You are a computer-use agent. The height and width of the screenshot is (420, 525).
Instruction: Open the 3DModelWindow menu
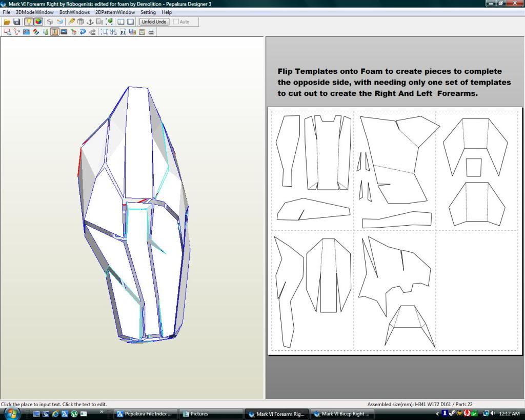35,12
